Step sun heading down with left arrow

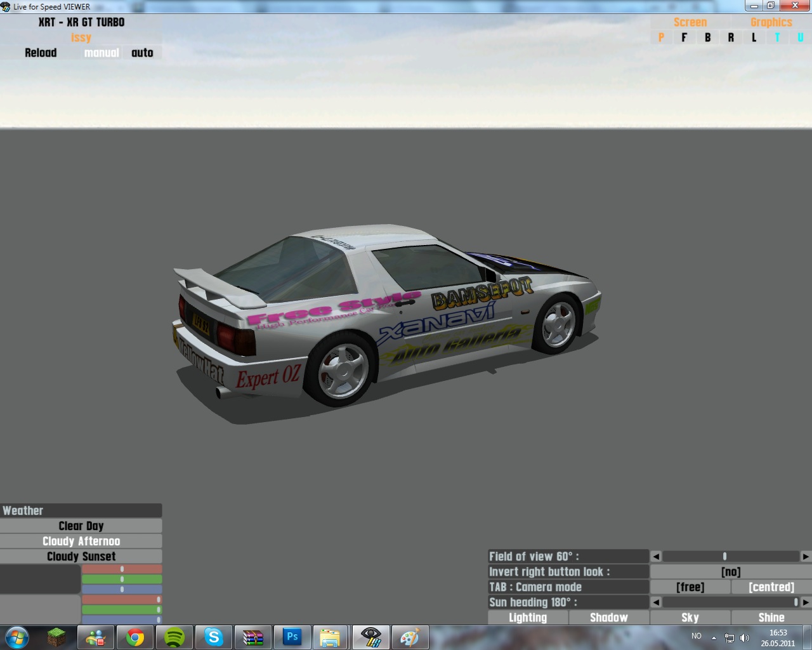657,602
